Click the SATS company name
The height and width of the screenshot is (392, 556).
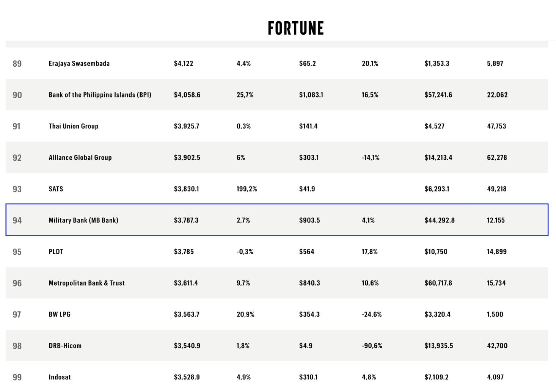(56, 189)
